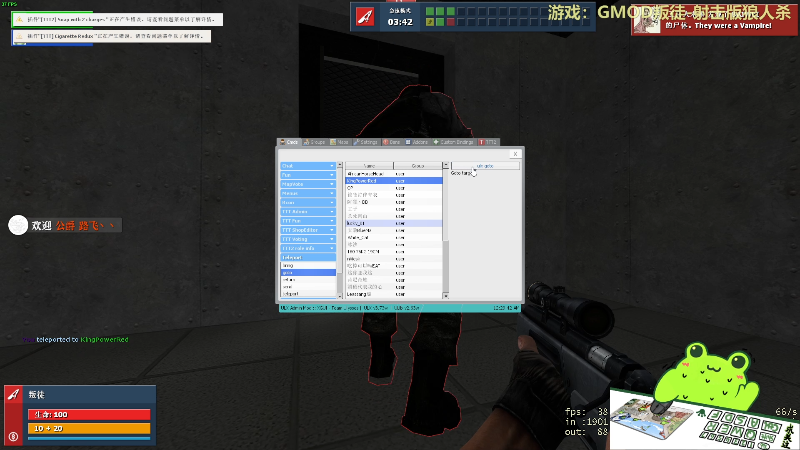
Task: Click player list scroll-up arrow
Action: pos(445,165)
